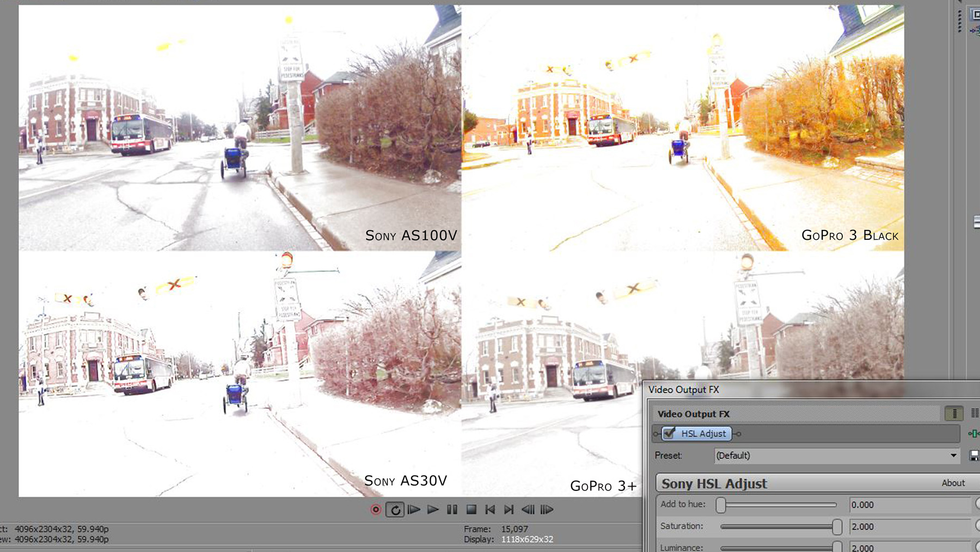This screenshot has height=552, width=980.
Task: Click the Saturation value 2.000 field
Action: click(910, 527)
